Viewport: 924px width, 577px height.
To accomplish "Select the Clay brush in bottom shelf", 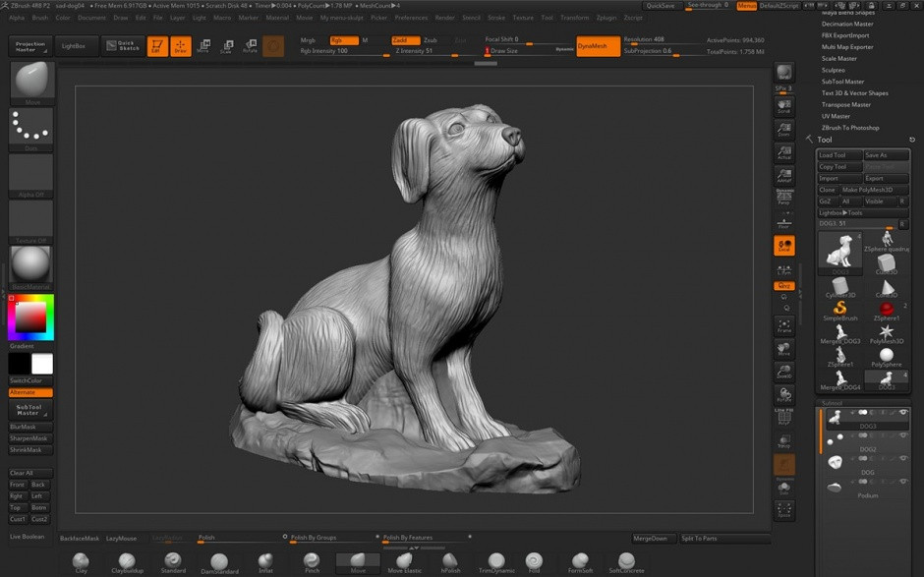I will tap(81, 561).
